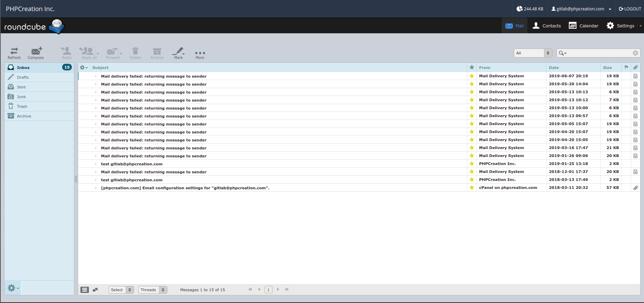Toggle flag star on PHPCreation Inc. 2019-01-25 message
The image size is (644, 303).
pos(471,164)
